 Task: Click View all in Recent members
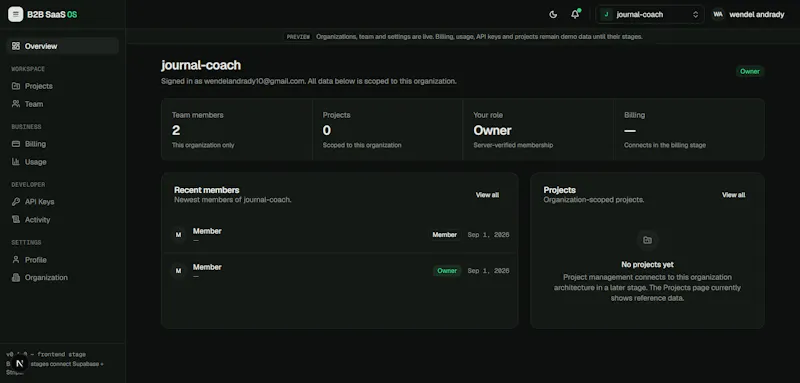(x=487, y=195)
